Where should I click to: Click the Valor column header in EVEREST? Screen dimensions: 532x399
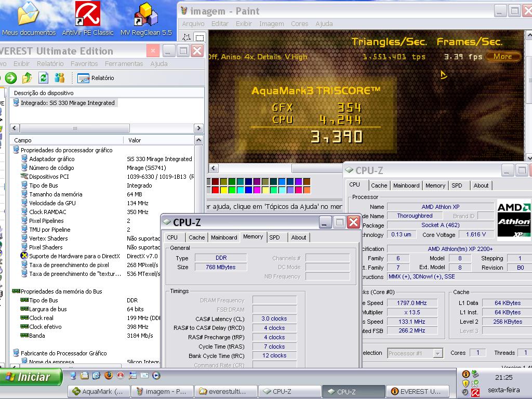click(x=159, y=140)
